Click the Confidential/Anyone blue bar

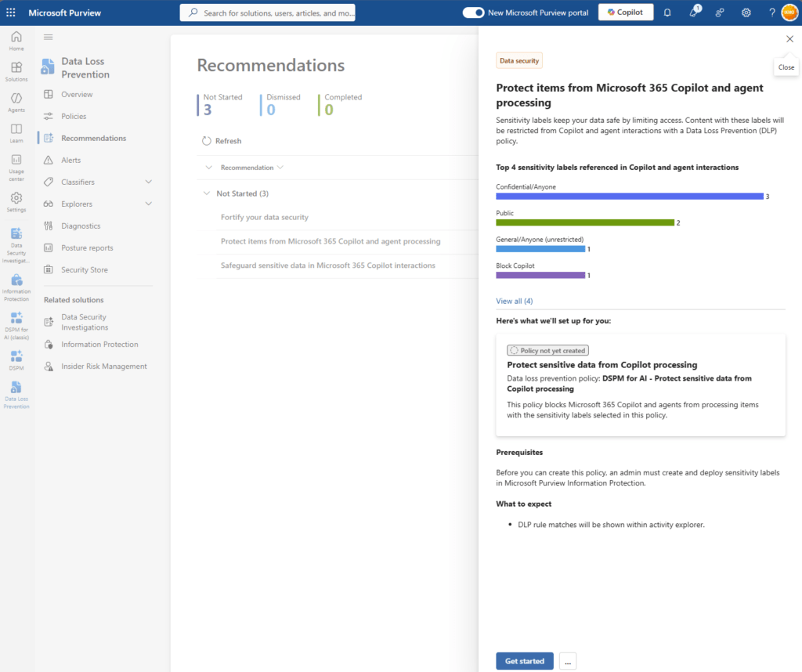coord(630,197)
